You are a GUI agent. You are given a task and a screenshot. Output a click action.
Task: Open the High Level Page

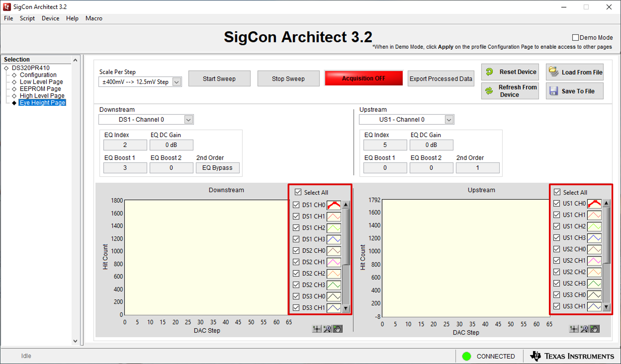[42, 95]
